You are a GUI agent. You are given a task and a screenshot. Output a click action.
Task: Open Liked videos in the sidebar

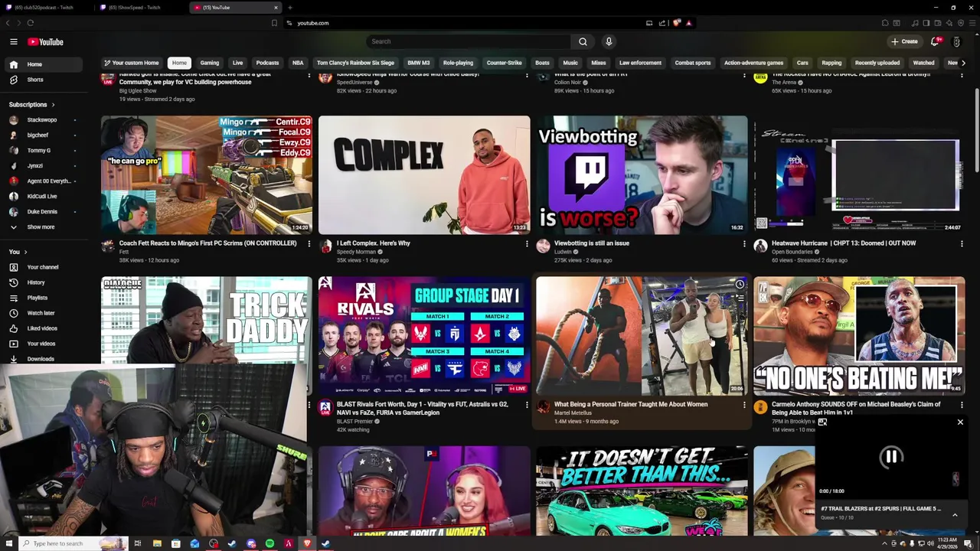43,328
